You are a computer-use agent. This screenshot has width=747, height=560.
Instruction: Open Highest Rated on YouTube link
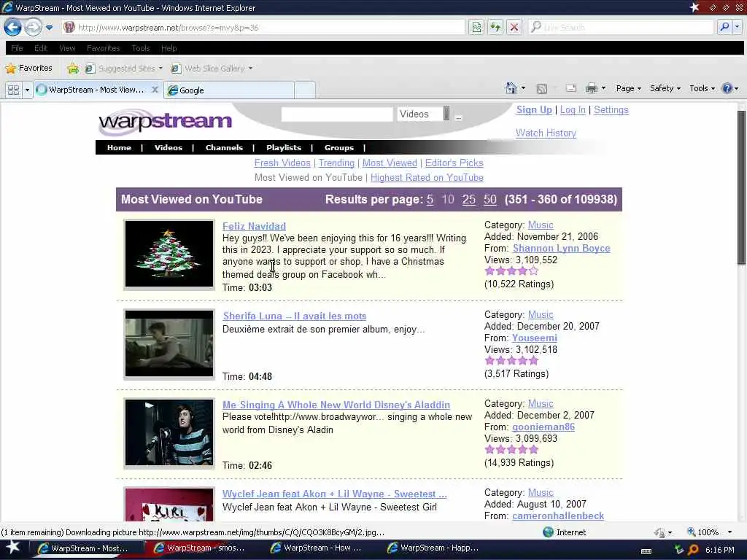coord(427,178)
